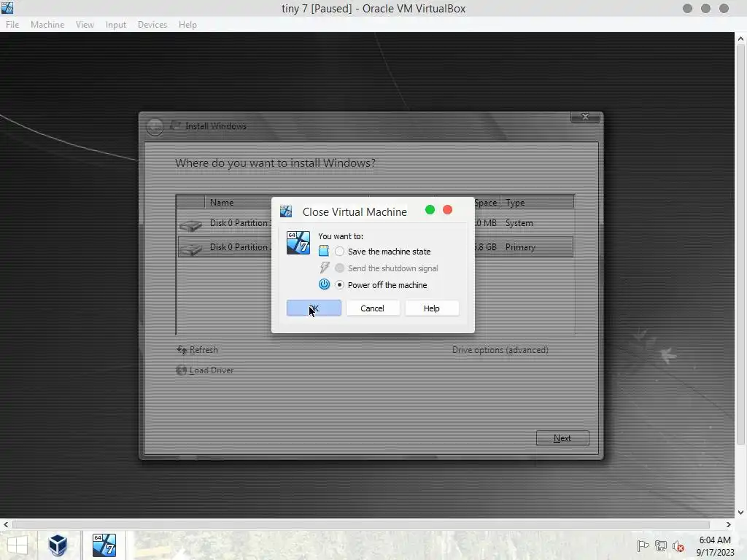Click the blue power off icon
This screenshot has height=560, width=747.
(x=324, y=284)
